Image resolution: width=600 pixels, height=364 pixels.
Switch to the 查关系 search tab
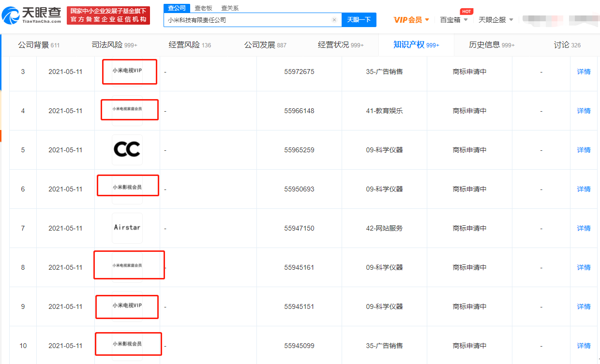(230, 8)
